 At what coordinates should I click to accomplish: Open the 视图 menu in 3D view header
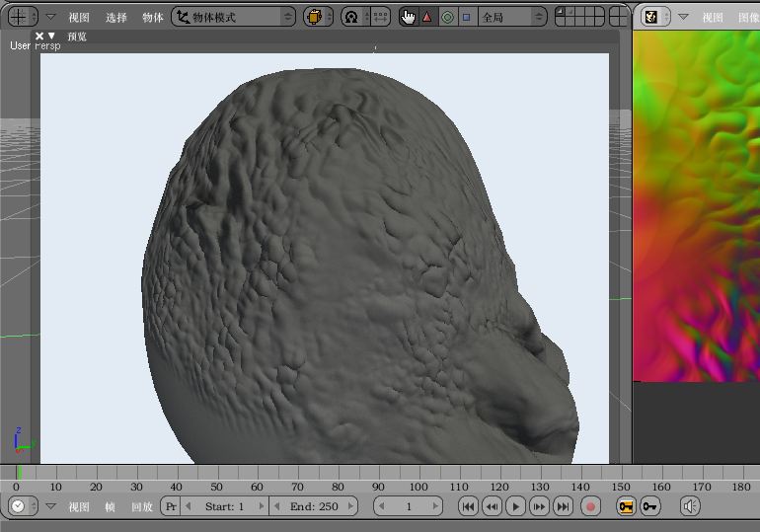pos(79,18)
